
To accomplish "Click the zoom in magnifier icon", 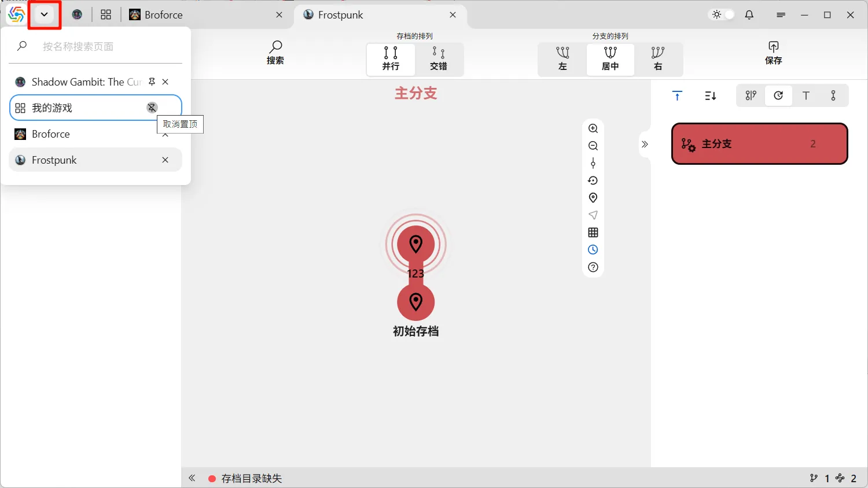I will 593,128.
